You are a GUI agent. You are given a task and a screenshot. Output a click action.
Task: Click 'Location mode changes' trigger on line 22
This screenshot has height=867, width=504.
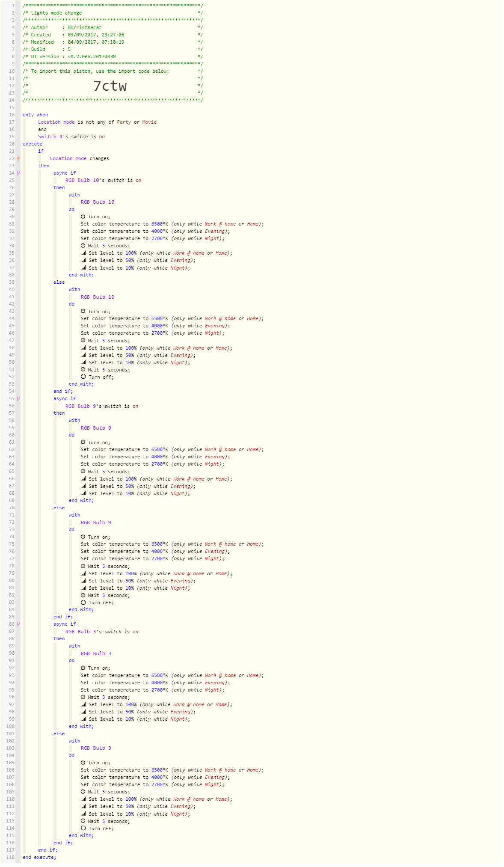coord(80,158)
